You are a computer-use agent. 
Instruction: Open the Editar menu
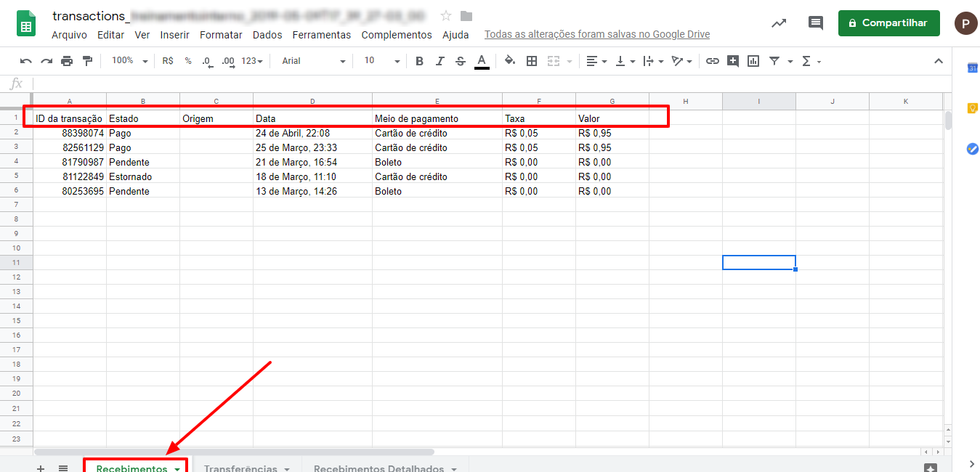[x=110, y=35]
